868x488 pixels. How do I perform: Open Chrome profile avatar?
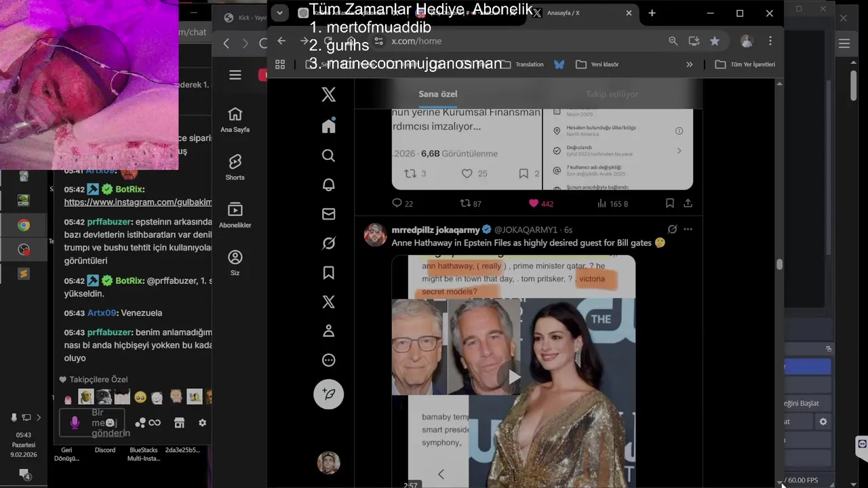[747, 41]
